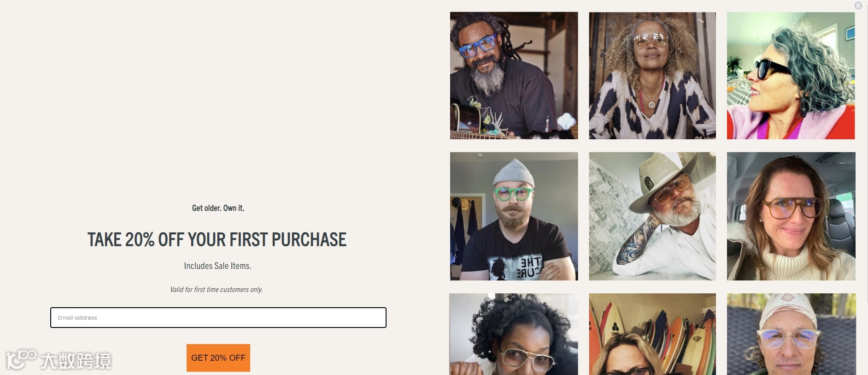Open photo of gray-haired woman in black sunglasses
This screenshot has height=375, width=868.
(791, 76)
